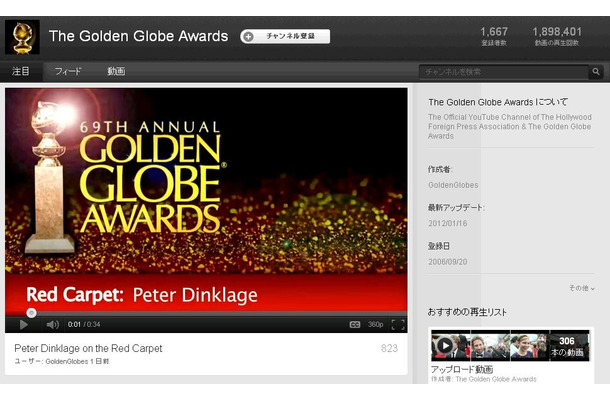The width and height of the screenshot is (610, 400).
Task: Click the Golden Globe channel avatar icon
Action: 22,37
